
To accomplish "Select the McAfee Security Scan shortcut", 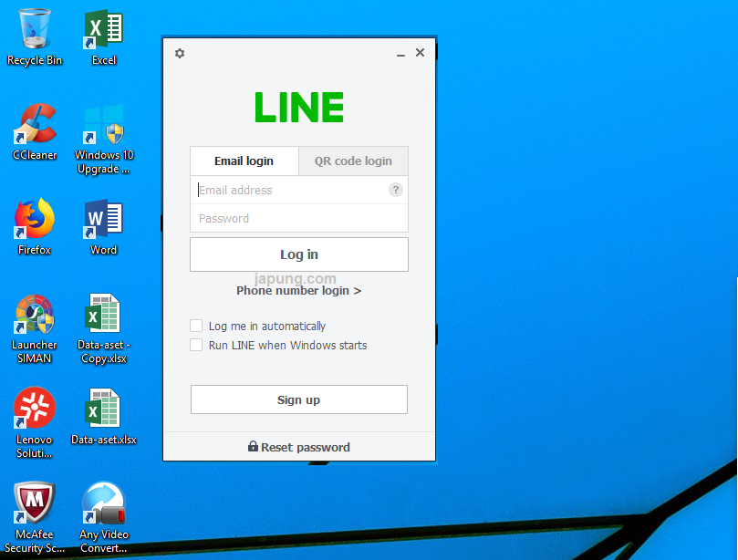I will [35, 517].
